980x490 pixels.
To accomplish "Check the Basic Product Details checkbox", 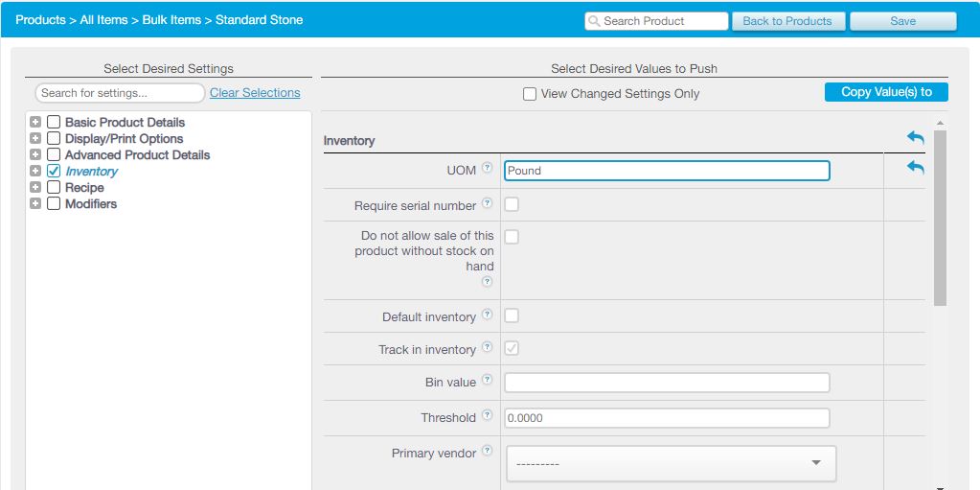I will [54, 122].
